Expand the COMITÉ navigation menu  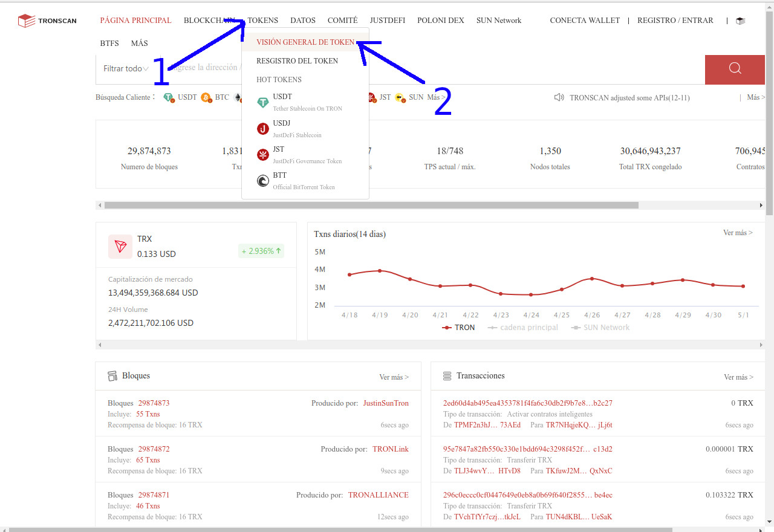343,21
